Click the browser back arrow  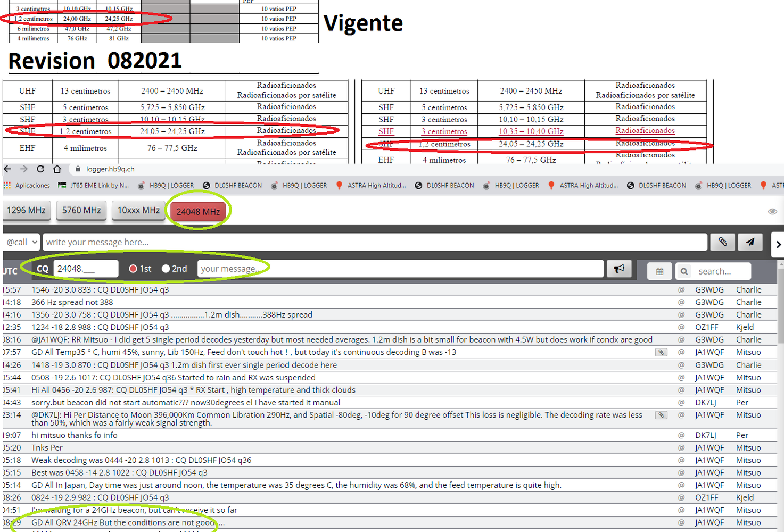[x=7, y=169]
